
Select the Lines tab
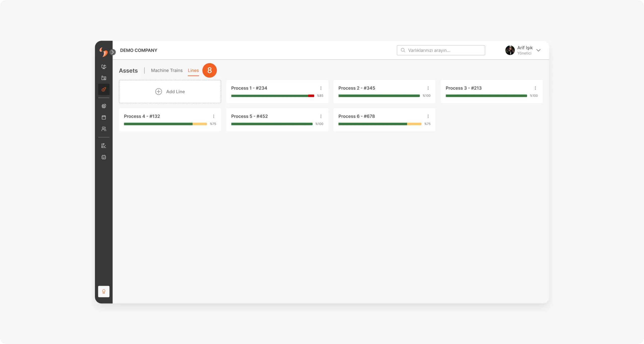193,71
